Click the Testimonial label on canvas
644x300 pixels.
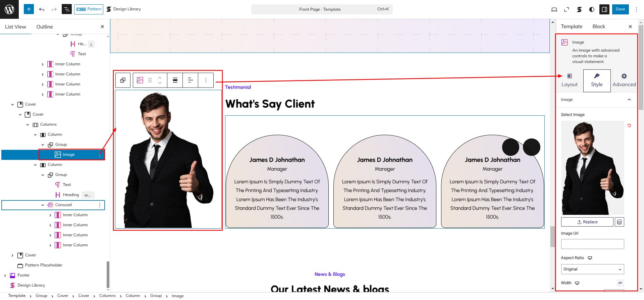(238, 87)
